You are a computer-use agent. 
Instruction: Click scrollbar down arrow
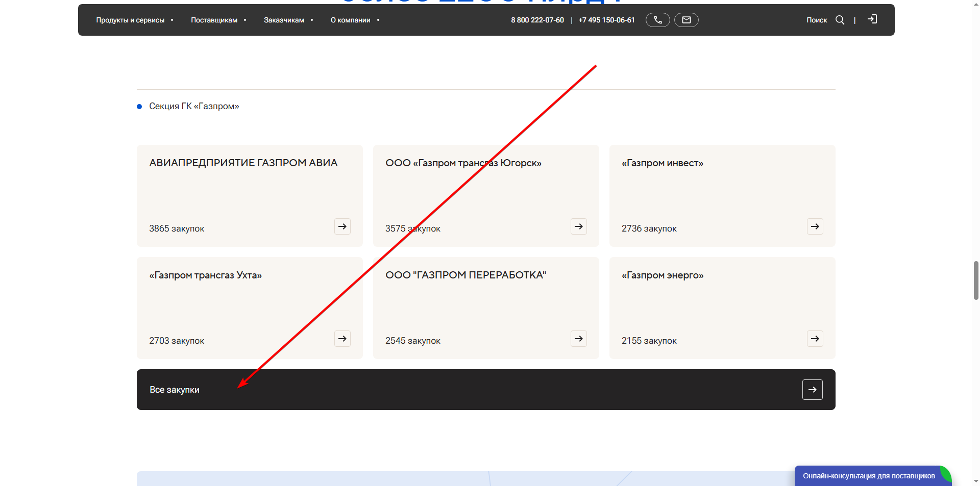click(x=976, y=481)
